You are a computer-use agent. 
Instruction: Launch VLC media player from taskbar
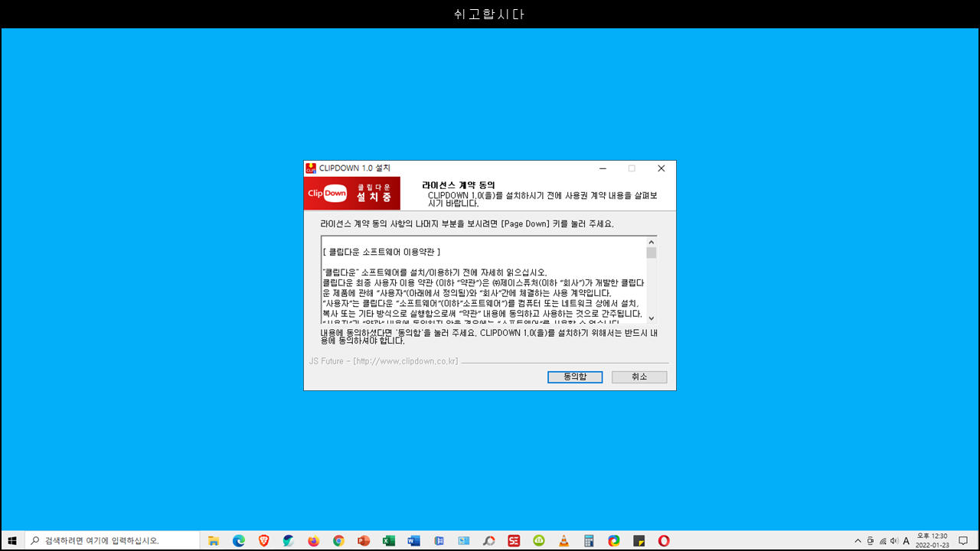(563, 540)
